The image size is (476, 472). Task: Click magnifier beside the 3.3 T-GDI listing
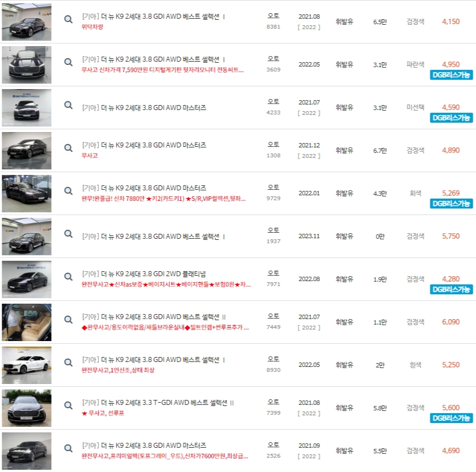coord(68,405)
